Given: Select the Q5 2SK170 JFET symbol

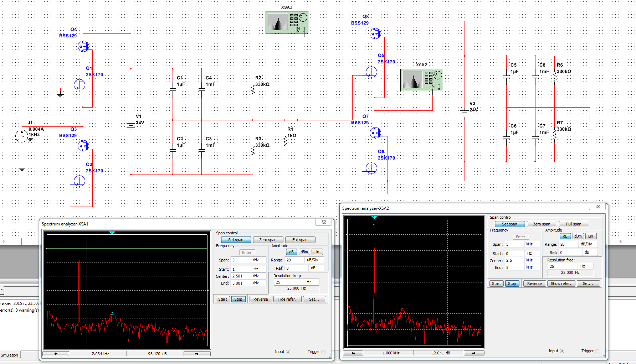Looking at the screenshot, I should coord(371,72).
